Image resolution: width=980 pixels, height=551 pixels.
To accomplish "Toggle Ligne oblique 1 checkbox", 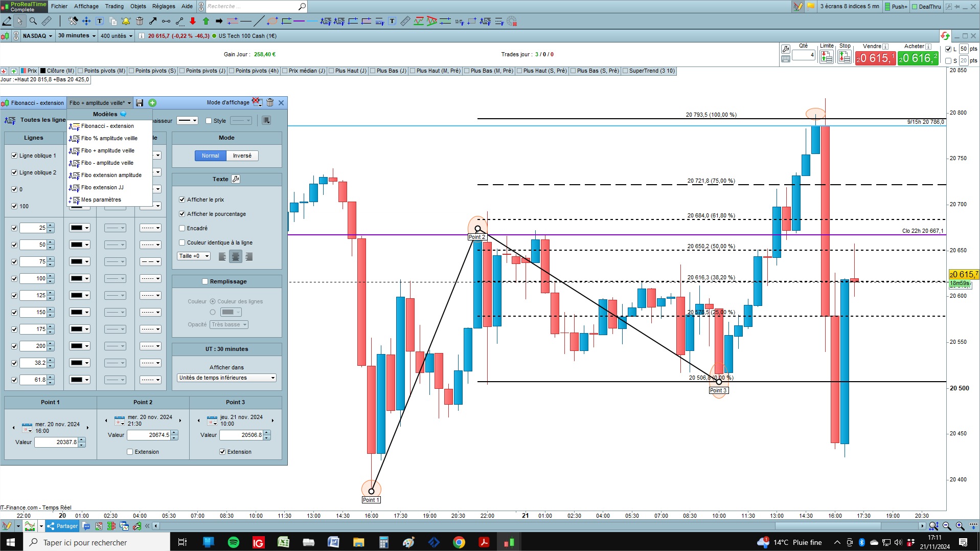I will point(14,156).
